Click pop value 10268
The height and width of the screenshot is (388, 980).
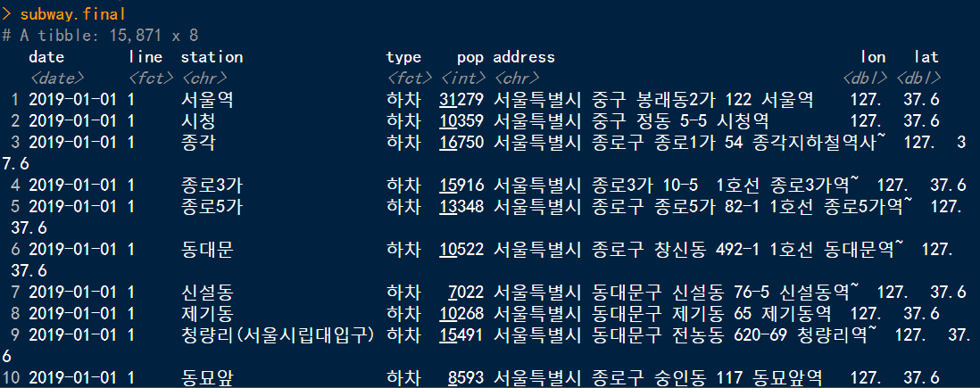click(461, 313)
